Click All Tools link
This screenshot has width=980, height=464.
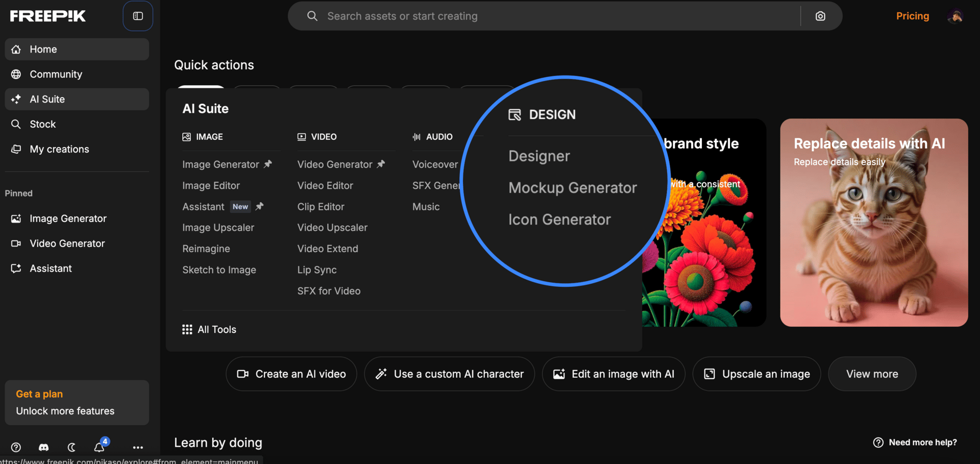[209, 329]
